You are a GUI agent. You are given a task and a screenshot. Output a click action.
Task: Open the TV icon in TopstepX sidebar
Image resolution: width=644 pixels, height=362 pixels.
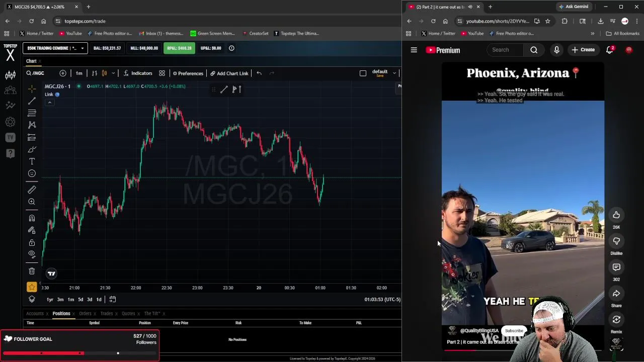10,137
